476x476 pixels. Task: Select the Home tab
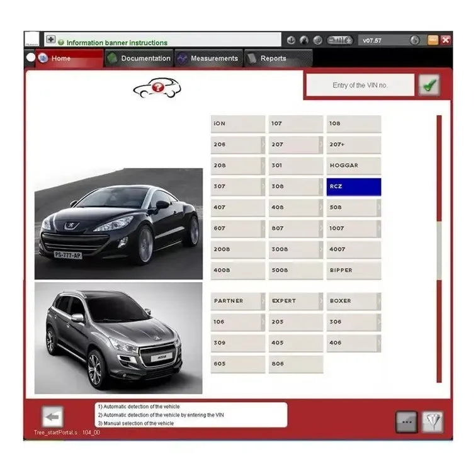[69, 59]
